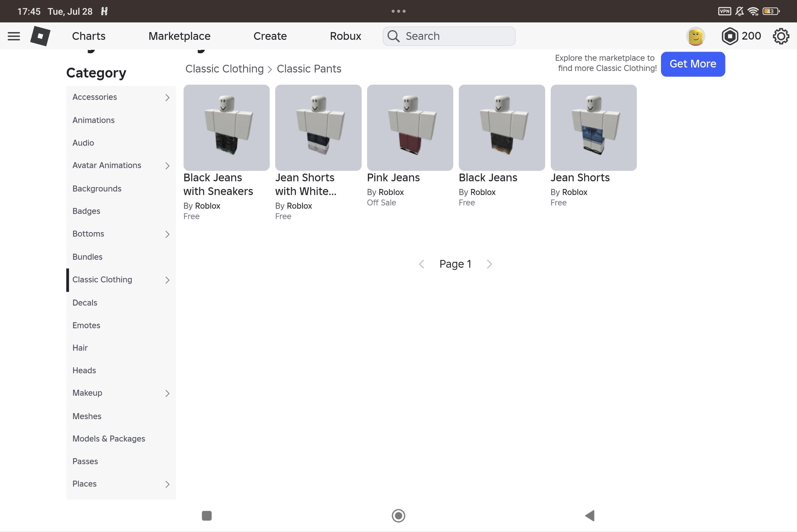Click the Get More button
The image size is (797, 532).
pyautogui.click(x=693, y=64)
